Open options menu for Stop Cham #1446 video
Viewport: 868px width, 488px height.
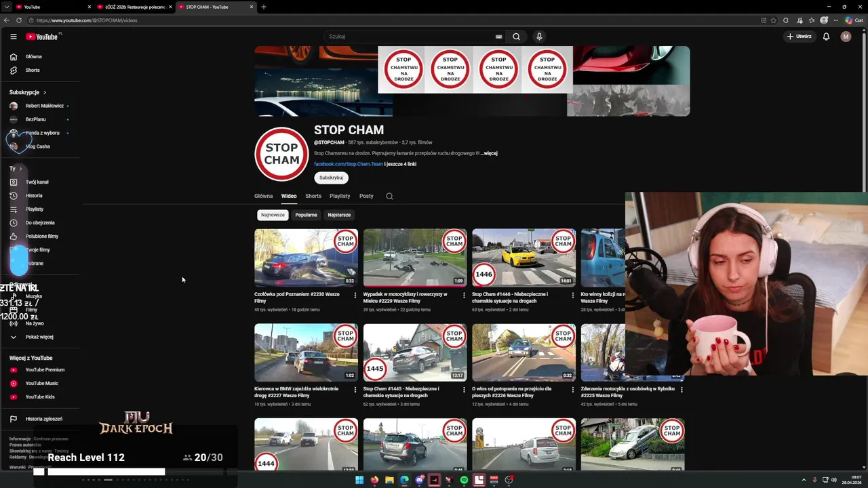(x=573, y=295)
